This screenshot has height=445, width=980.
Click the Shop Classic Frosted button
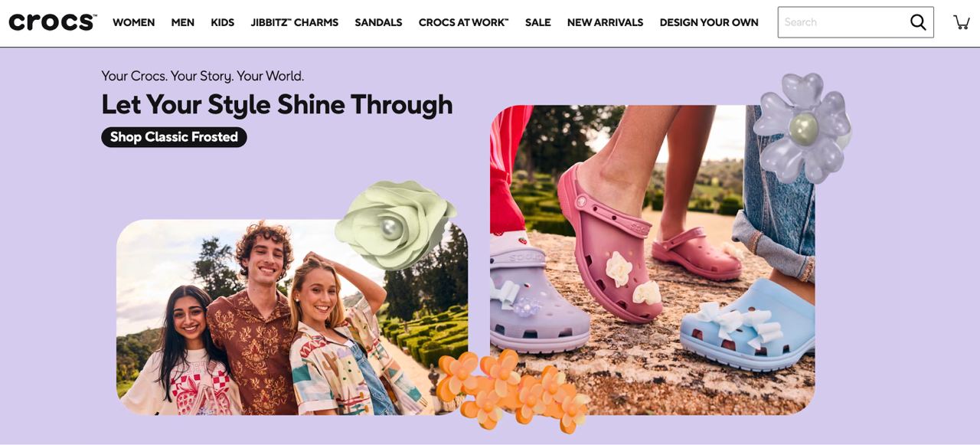(x=174, y=137)
